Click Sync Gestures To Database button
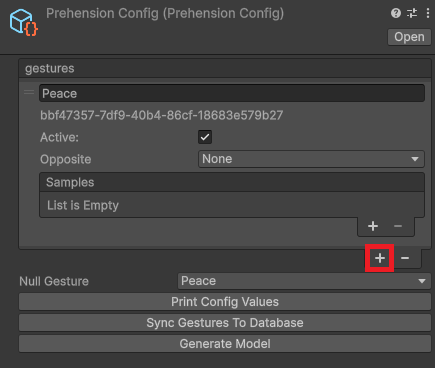The width and height of the screenshot is (435, 368). click(225, 323)
